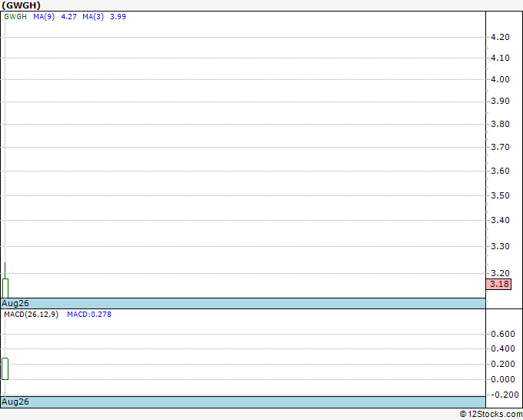Click the green GWGH legend label
Screen dimensions: 523x420
point(15,17)
